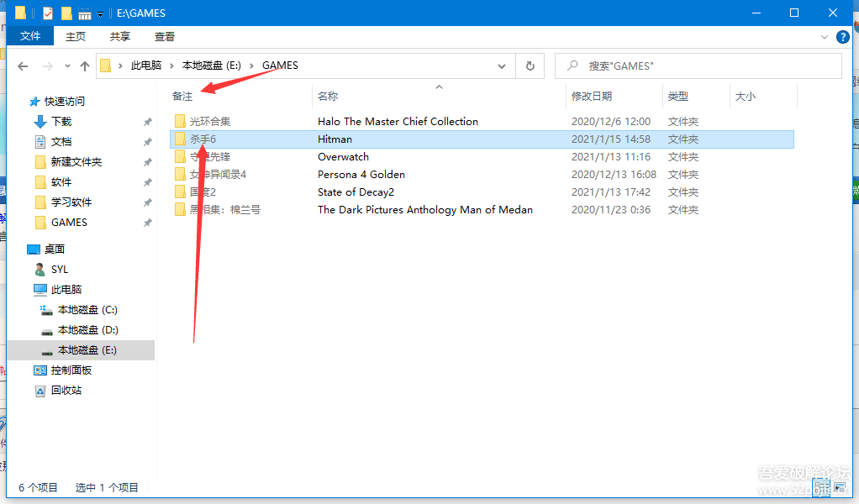
Task: Open Help with the blue question mark
Action: [842, 37]
